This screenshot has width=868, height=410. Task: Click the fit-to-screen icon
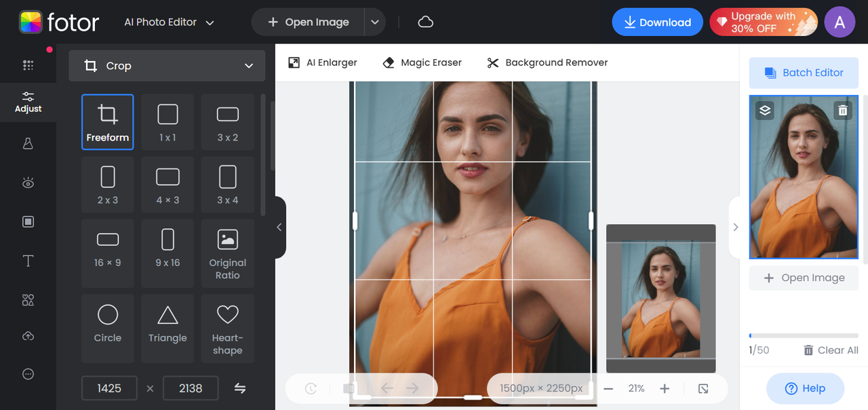coord(703,389)
